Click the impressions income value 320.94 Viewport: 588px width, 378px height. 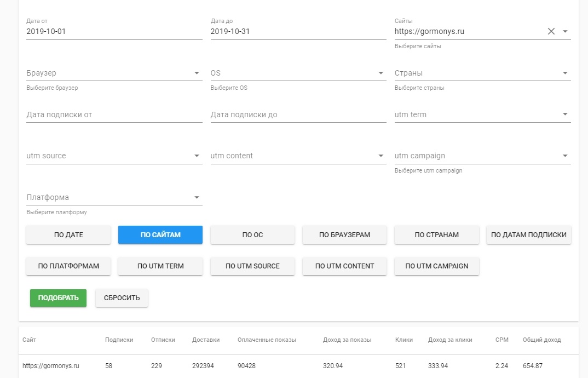[x=333, y=365]
